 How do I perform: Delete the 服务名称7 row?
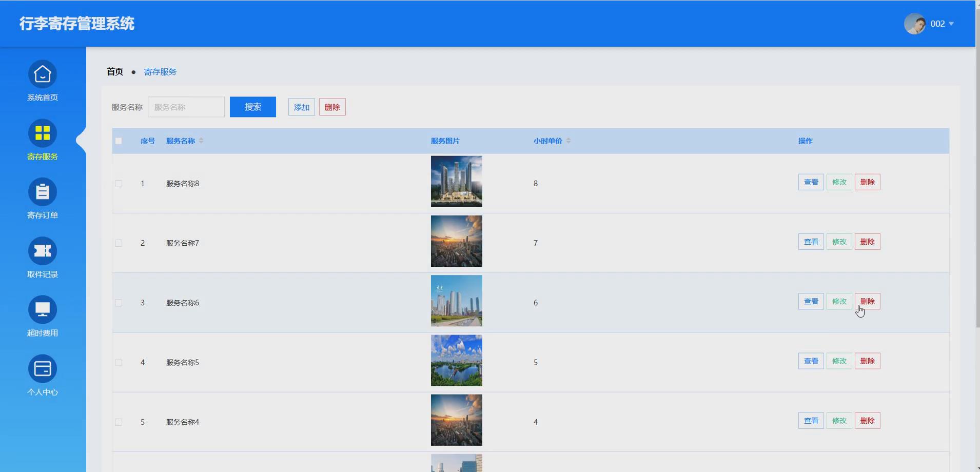pyautogui.click(x=868, y=242)
